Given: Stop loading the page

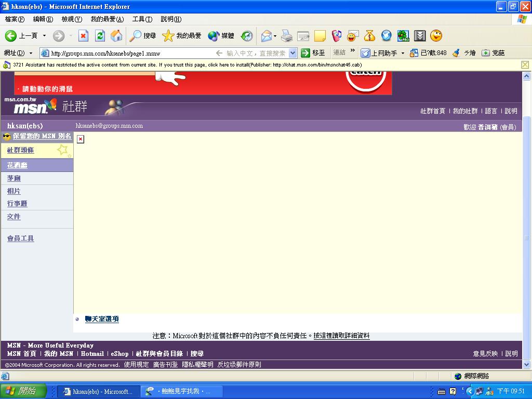Looking at the screenshot, I should (83, 36).
